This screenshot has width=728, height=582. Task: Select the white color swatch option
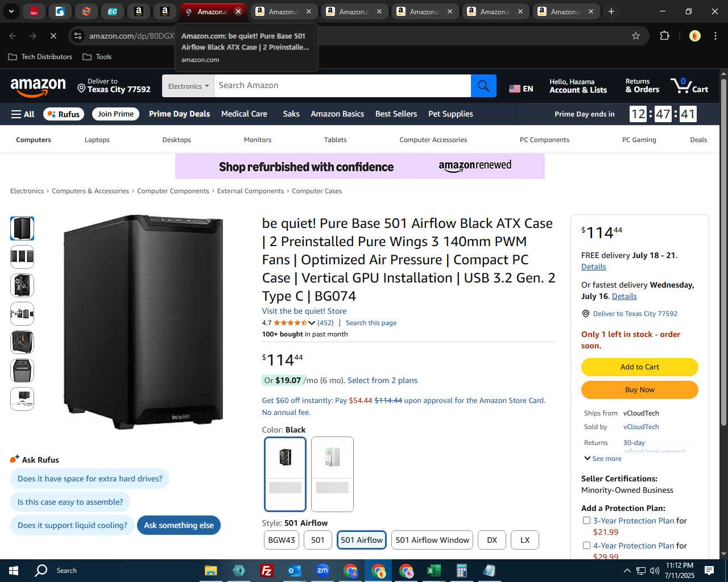pyautogui.click(x=333, y=474)
